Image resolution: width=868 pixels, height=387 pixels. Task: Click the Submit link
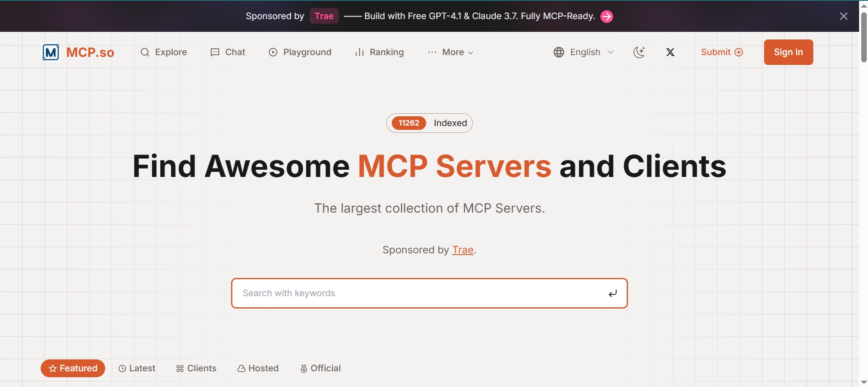pos(721,52)
